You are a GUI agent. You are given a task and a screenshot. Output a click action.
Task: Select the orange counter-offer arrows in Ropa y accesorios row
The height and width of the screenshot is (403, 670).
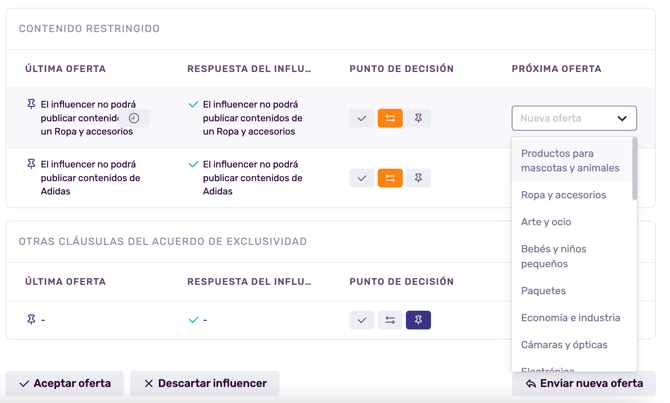tap(390, 118)
